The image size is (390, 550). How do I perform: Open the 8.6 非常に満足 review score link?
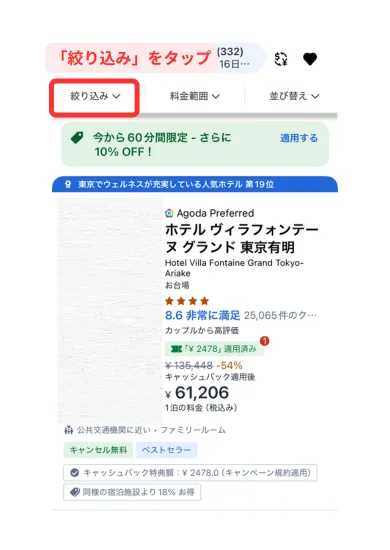pos(202,315)
